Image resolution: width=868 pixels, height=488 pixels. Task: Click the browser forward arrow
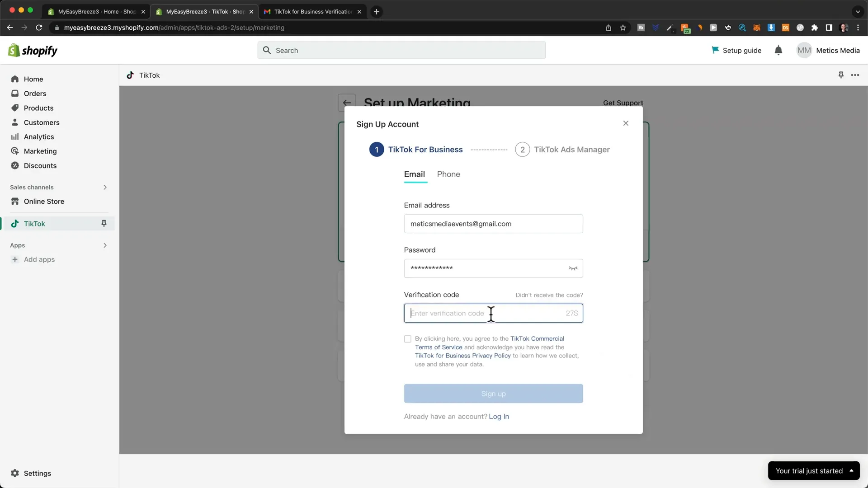[x=24, y=28]
